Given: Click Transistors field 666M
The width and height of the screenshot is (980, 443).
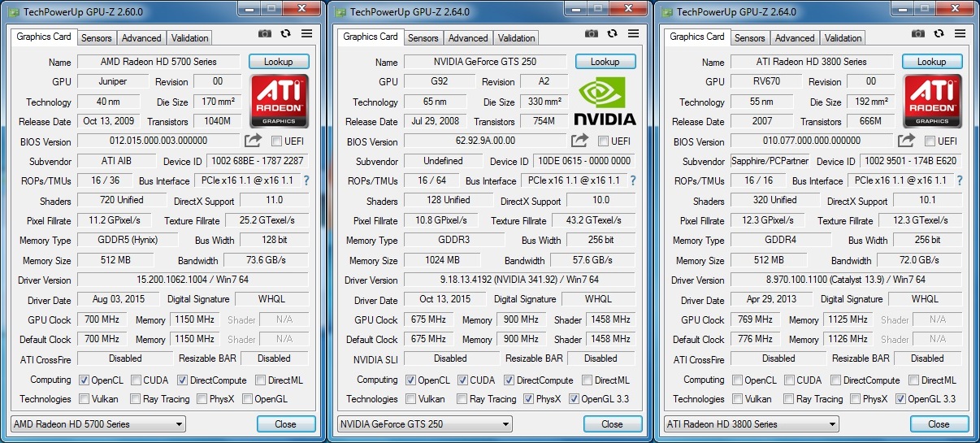Looking at the screenshot, I should click(x=870, y=121).
